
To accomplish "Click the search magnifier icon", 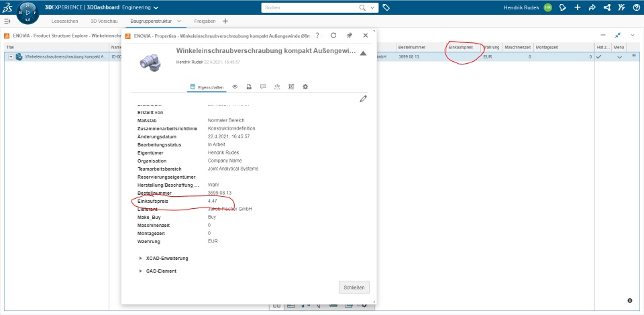I will pyautogui.click(x=363, y=7).
